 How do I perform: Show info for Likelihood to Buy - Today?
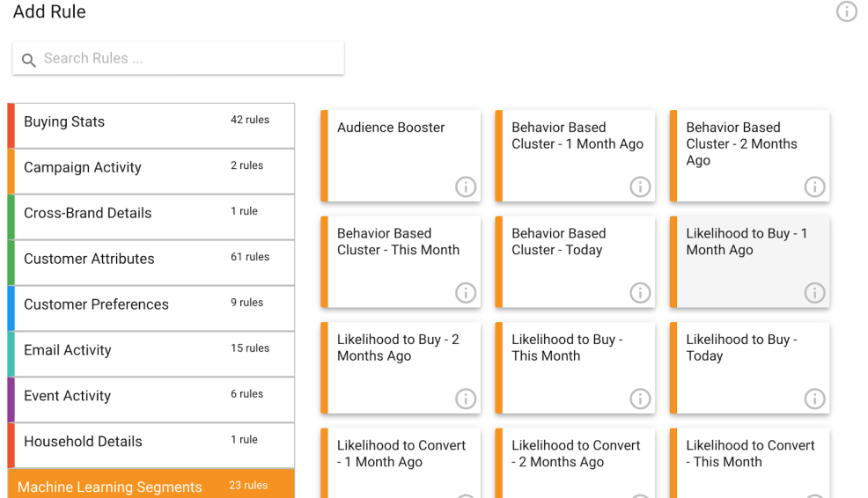[x=814, y=399]
